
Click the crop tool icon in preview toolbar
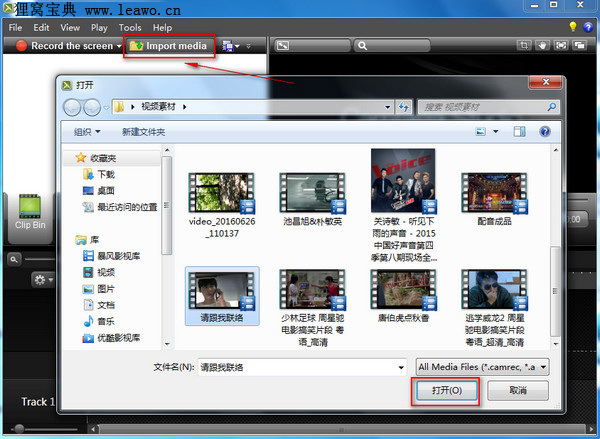click(524, 46)
